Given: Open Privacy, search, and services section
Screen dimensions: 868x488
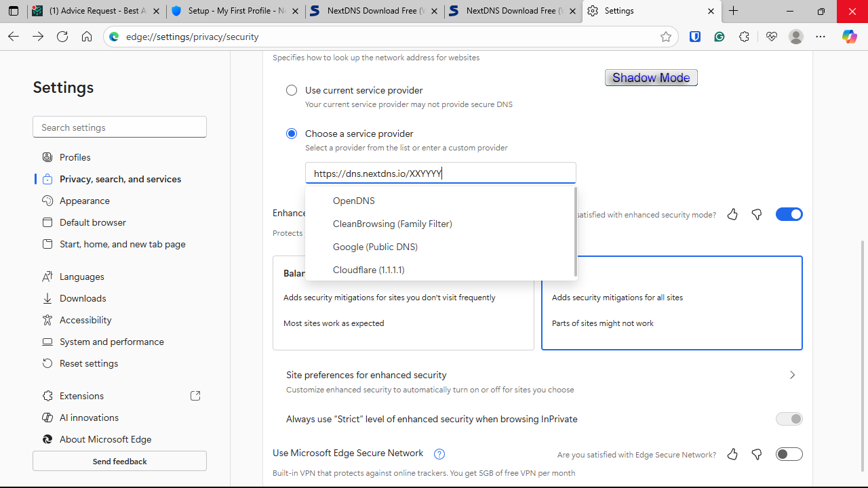Looking at the screenshot, I should point(119,179).
